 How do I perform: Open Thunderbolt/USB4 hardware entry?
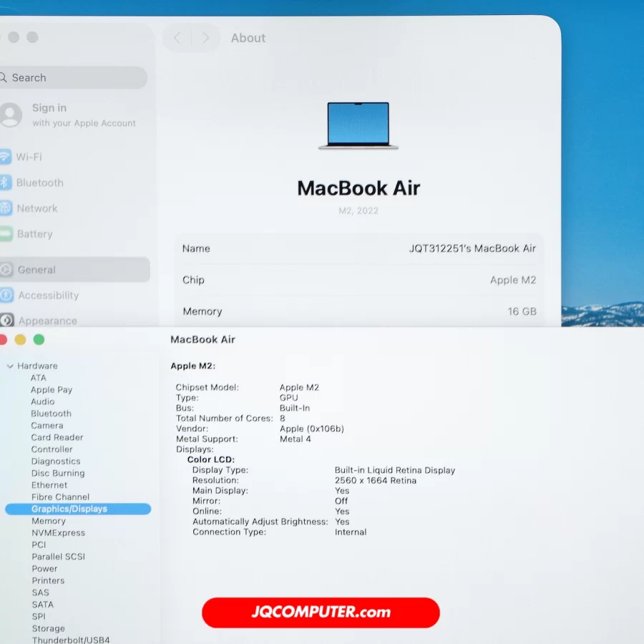point(71,640)
